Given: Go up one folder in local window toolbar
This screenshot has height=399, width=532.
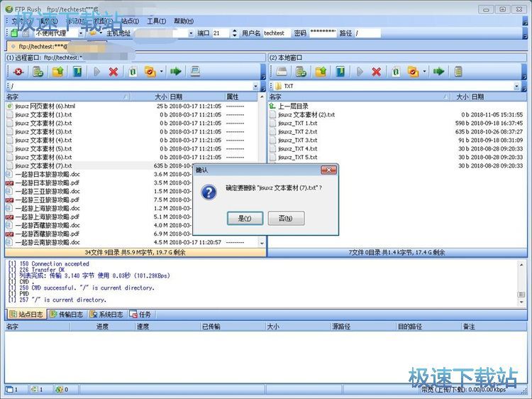Looking at the screenshot, I should (x=321, y=72).
